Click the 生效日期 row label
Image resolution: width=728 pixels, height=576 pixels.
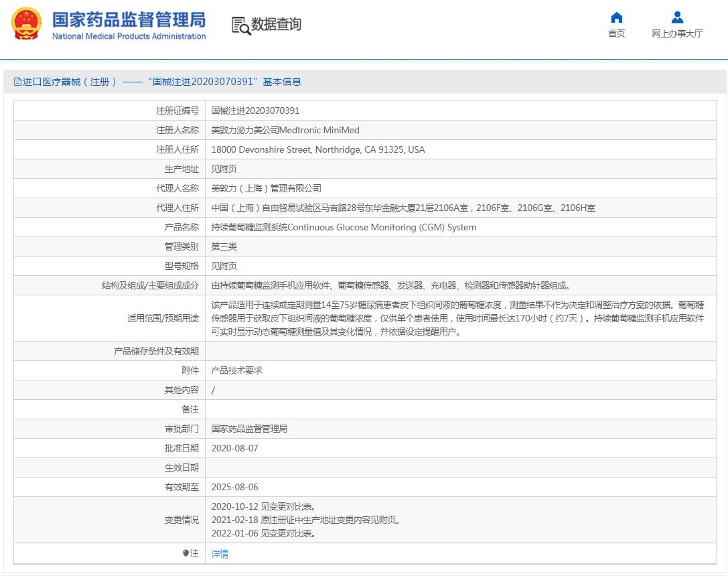181,468
